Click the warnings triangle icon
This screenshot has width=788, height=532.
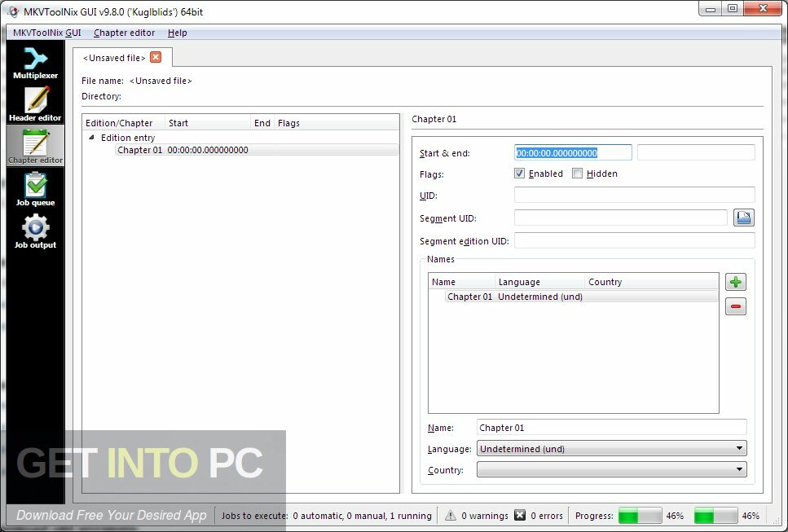(x=451, y=516)
